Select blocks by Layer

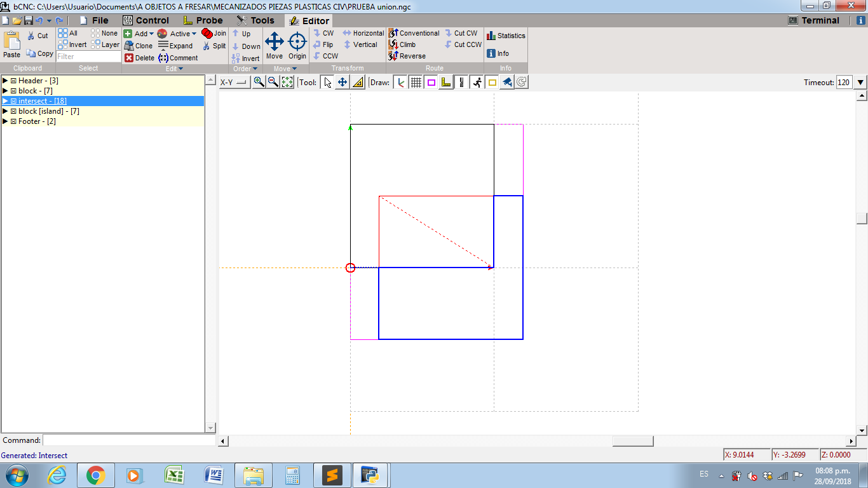pyautogui.click(x=105, y=44)
